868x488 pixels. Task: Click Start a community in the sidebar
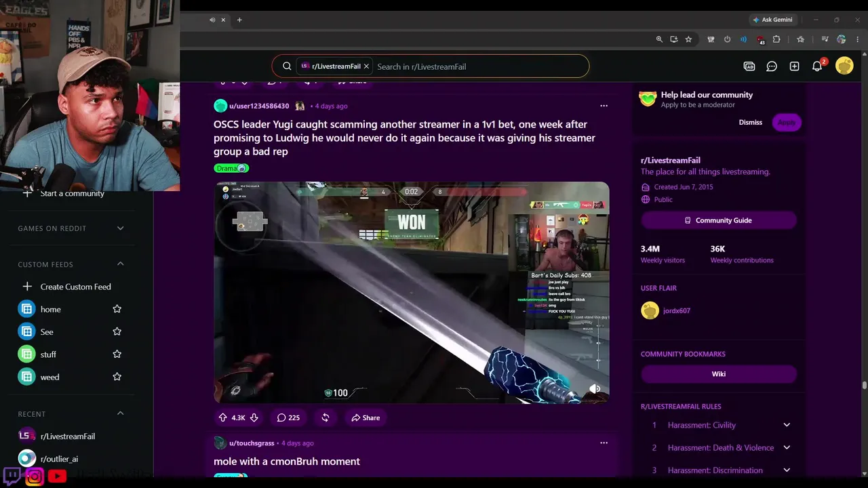[72, 193]
